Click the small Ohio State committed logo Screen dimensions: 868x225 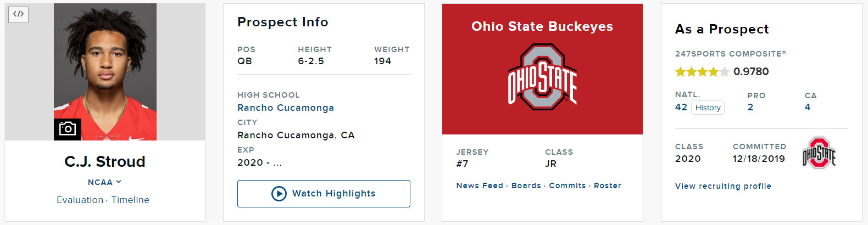coord(819,153)
